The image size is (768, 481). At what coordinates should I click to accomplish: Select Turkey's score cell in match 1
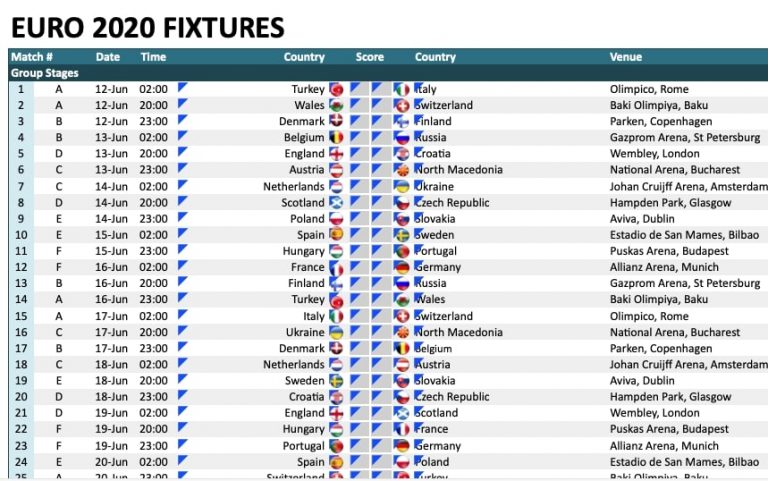[359, 89]
